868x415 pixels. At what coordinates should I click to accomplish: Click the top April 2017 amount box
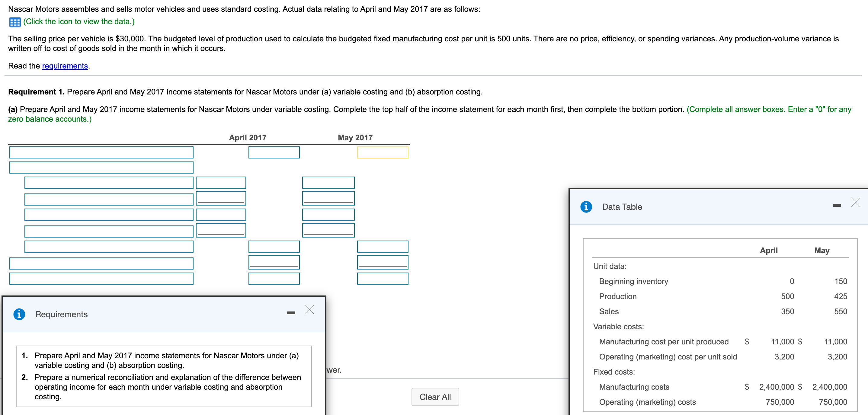[274, 152]
